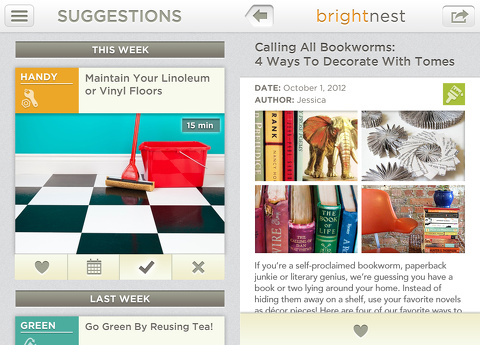Tap the share icon button

click(x=458, y=16)
